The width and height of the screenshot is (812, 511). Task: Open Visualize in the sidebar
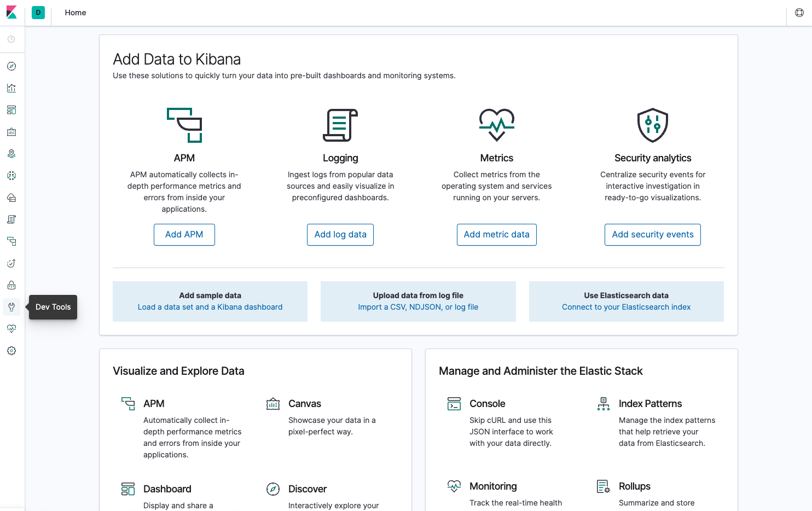pos(11,88)
